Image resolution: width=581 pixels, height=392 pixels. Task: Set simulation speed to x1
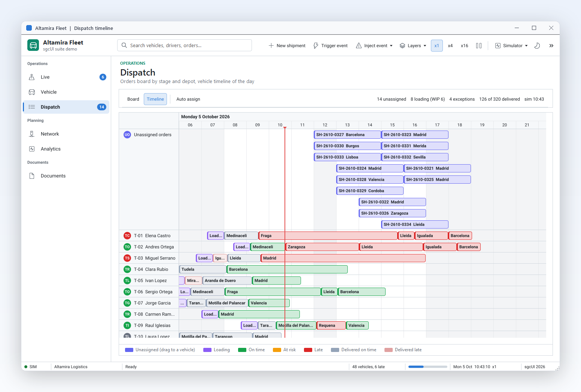(437, 46)
